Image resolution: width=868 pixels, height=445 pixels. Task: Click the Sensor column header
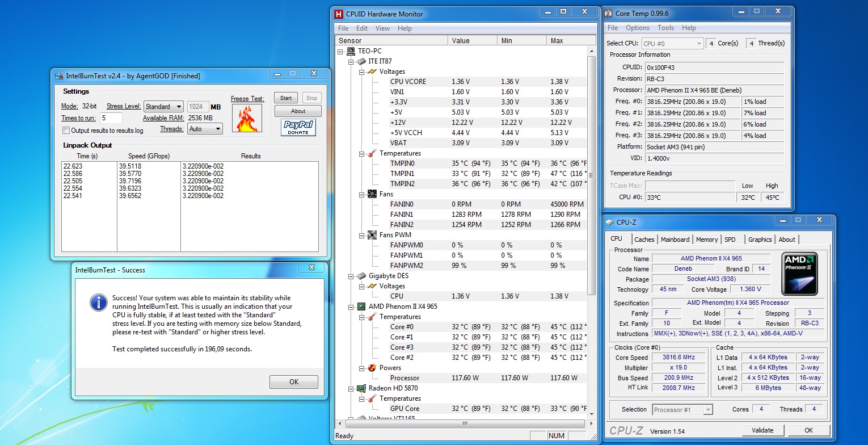(x=391, y=41)
